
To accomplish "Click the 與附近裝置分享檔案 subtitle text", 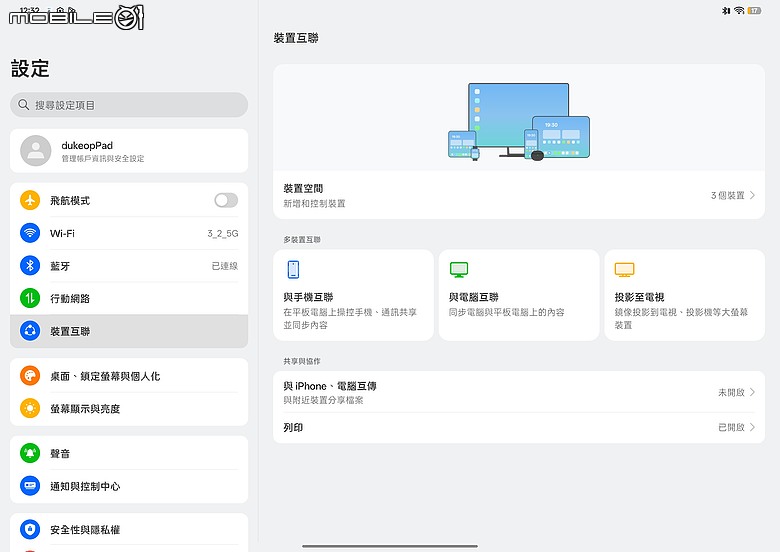I will (x=323, y=400).
